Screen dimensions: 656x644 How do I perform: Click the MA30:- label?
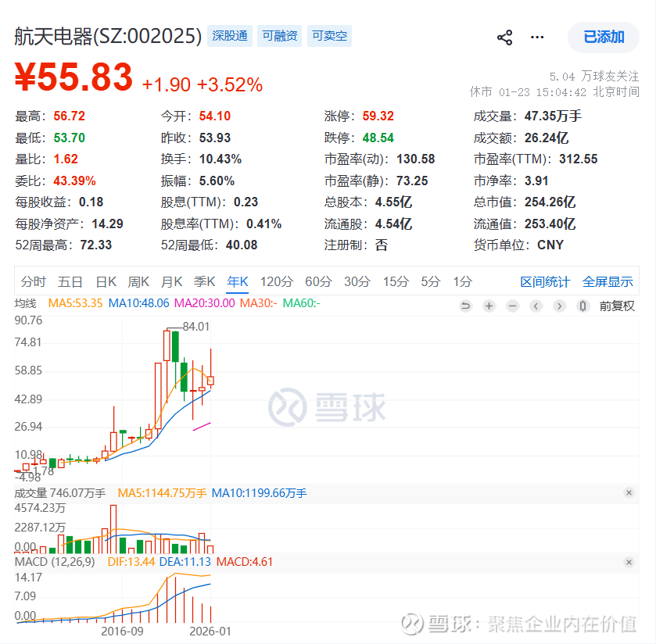(x=259, y=303)
